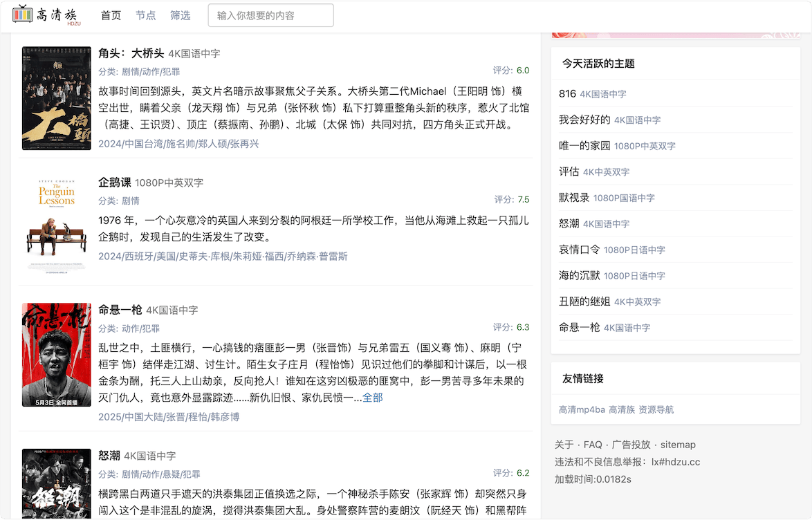Screen dimensions: 812x520
Task: Open 唯一的家园 in active topics
Action: click(x=584, y=145)
